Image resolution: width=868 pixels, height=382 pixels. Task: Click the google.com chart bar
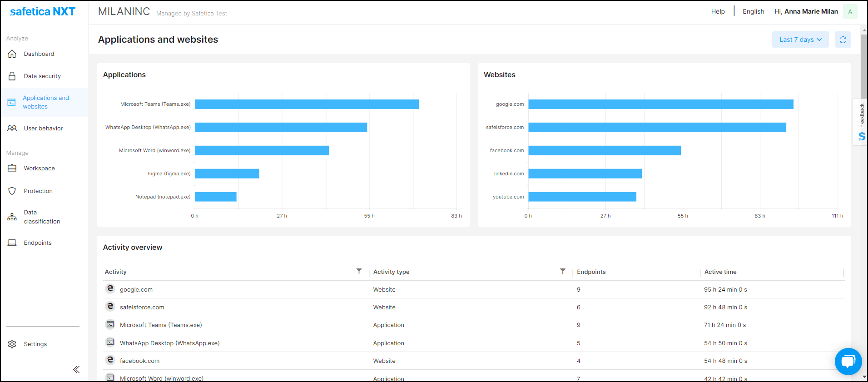point(660,104)
